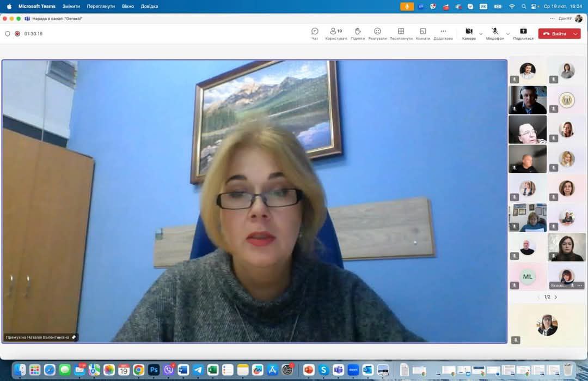Select the participant tile with round emblem logo
Viewport: 588px width, 381px height.
click(x=567, y=100)
